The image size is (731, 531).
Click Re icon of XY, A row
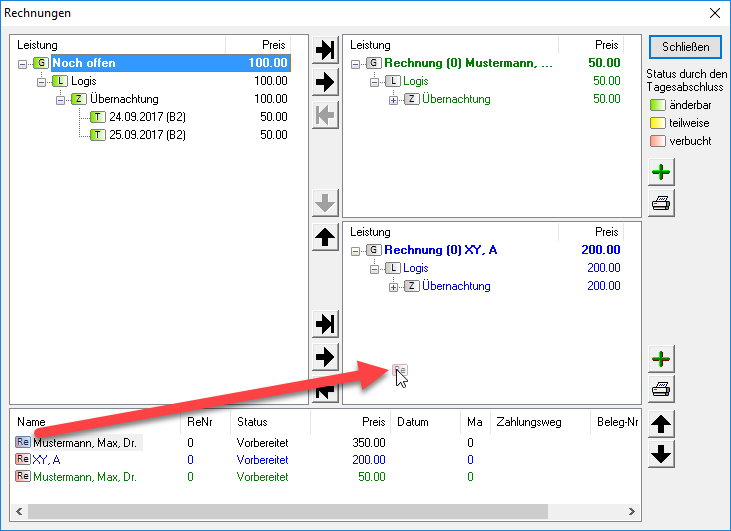point(23,459)
